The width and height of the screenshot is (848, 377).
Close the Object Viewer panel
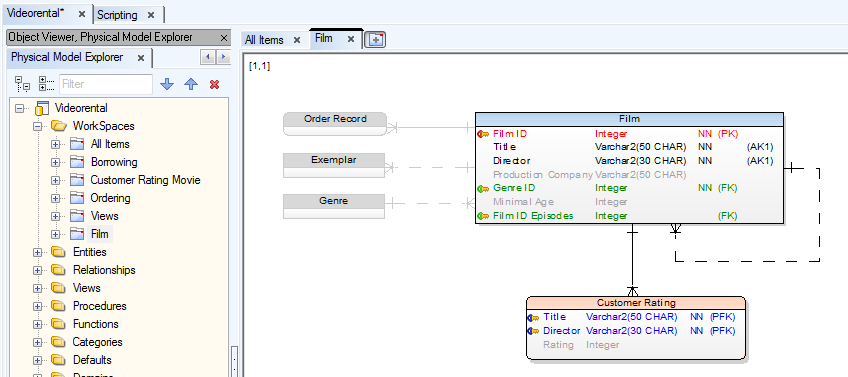[224, 37]
